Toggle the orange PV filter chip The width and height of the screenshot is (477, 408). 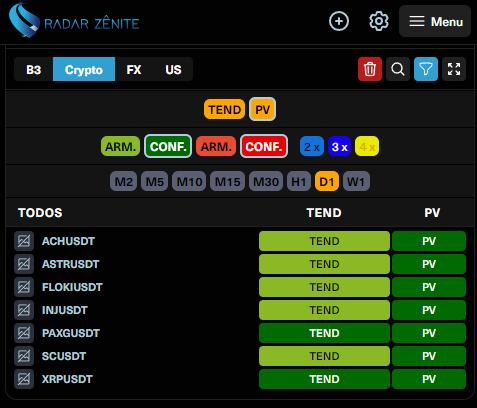(x=262, y=109)
